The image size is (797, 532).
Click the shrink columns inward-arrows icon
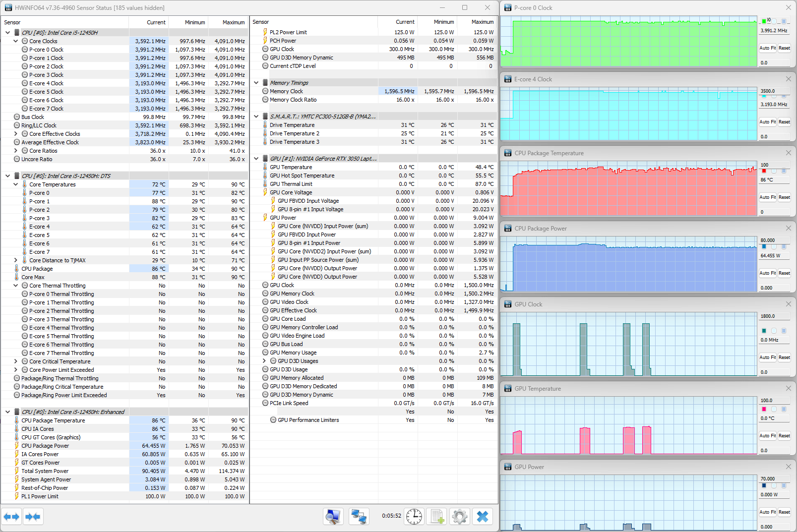pyautogui.click(x=33, y=517)
